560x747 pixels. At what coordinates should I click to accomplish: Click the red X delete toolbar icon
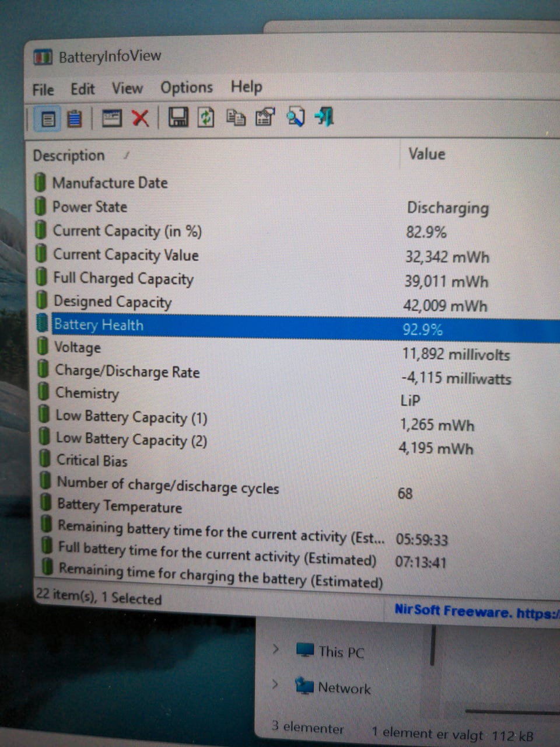tap(140, 118)
